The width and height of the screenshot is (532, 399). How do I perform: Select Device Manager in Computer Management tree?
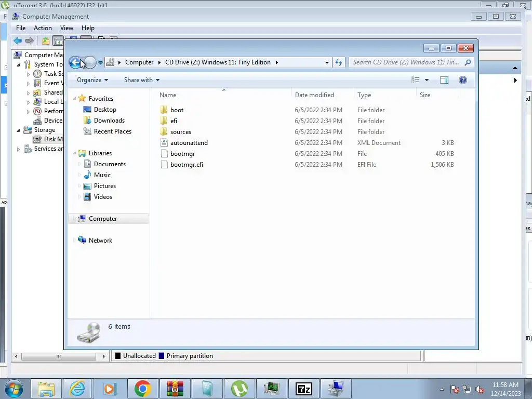tap(48, 121)
